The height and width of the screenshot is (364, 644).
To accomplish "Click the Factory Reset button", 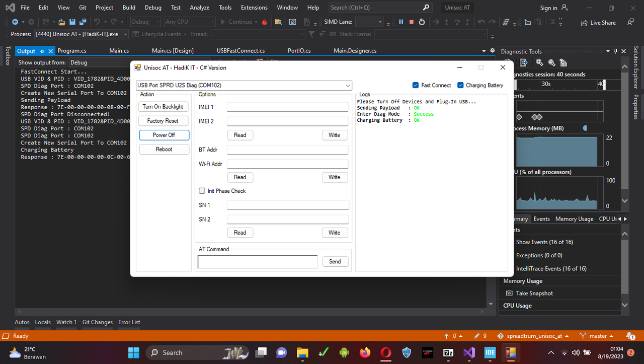I will pyautogui.click(x=163, y=121).
